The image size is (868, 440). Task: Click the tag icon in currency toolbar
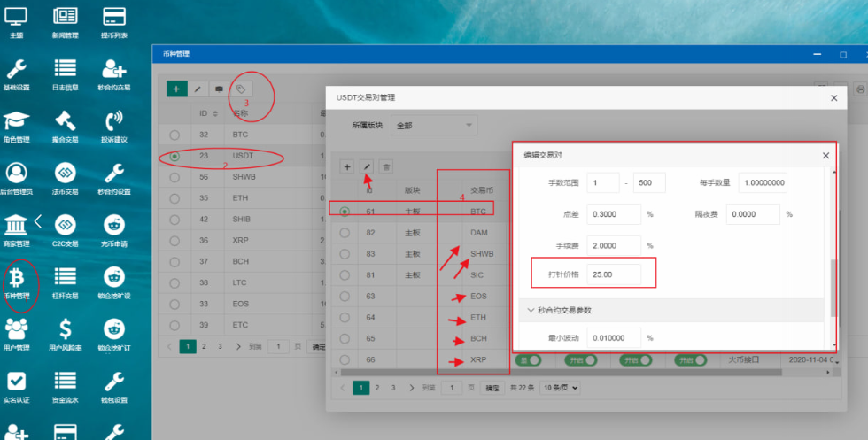[x=241, y=89]
